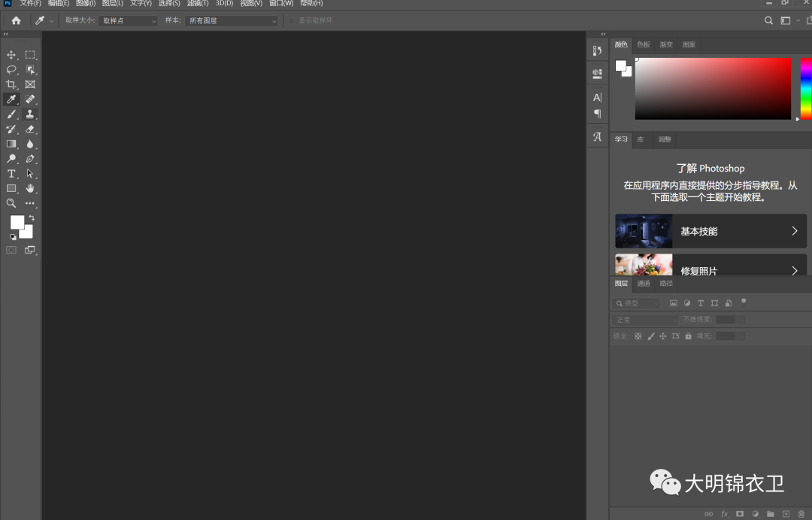Screen dimensions: 812x520
Task: Swap foreground and background colors
Action: 32,217
